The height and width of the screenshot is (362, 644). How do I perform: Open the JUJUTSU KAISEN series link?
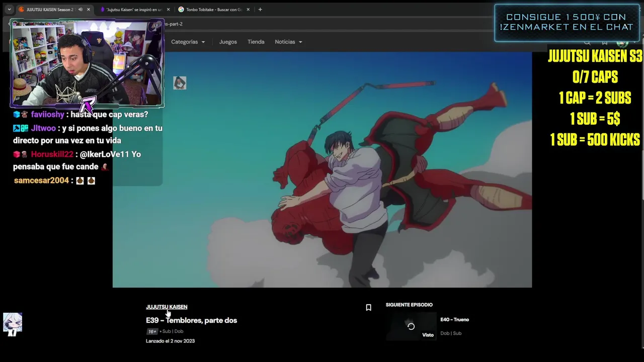click(x=167, y=307)
